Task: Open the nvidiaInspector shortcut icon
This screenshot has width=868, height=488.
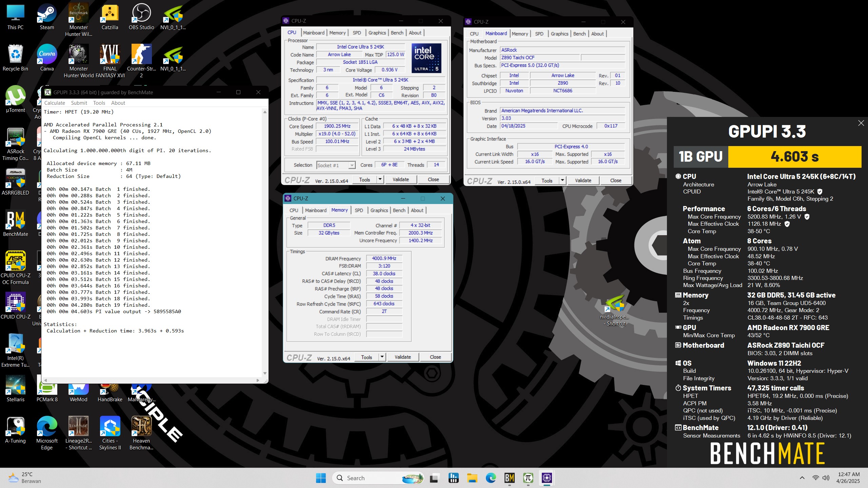Action: coord(614,310)
